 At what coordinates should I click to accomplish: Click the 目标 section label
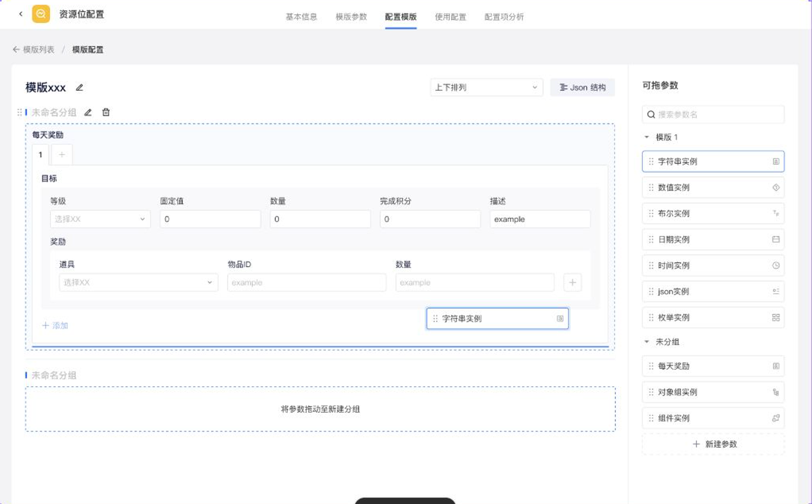click(49, 178)
